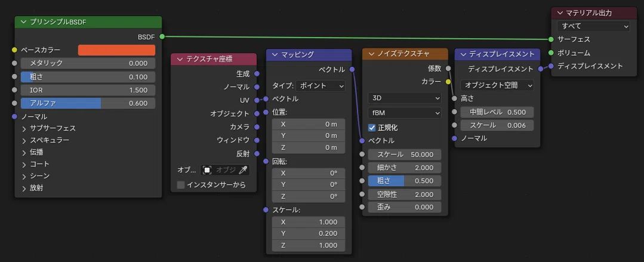Click the 回転 Z 0° field
Viewport: 644px width, 262px height.
tap(309, 196)
